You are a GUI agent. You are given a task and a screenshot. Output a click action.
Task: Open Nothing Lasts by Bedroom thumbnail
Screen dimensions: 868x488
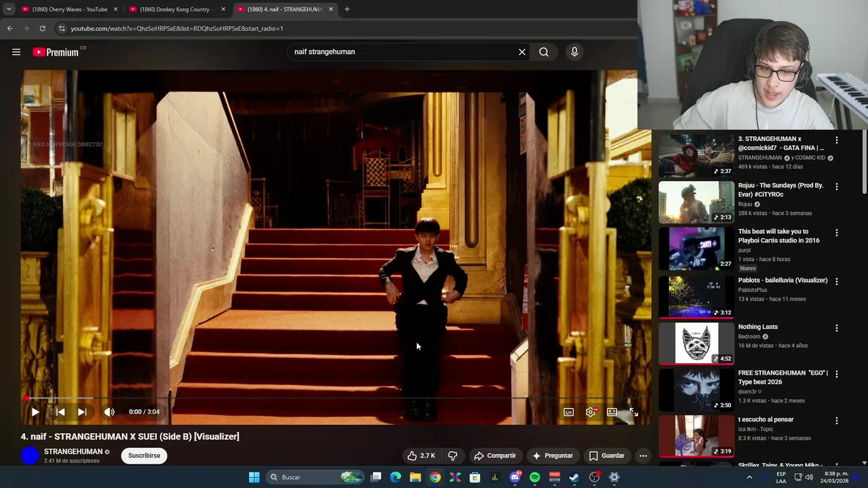point(696,342)
